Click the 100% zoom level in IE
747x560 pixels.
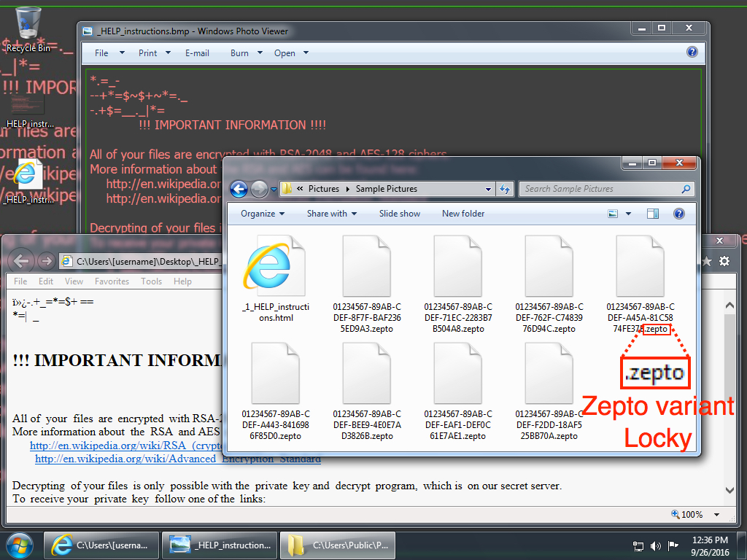coord(692,515)
